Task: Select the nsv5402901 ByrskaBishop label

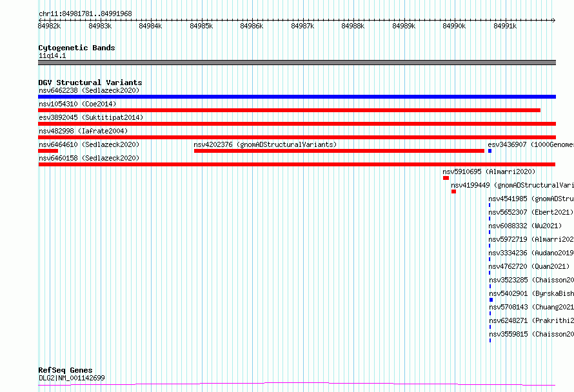Action: point(531,293)
